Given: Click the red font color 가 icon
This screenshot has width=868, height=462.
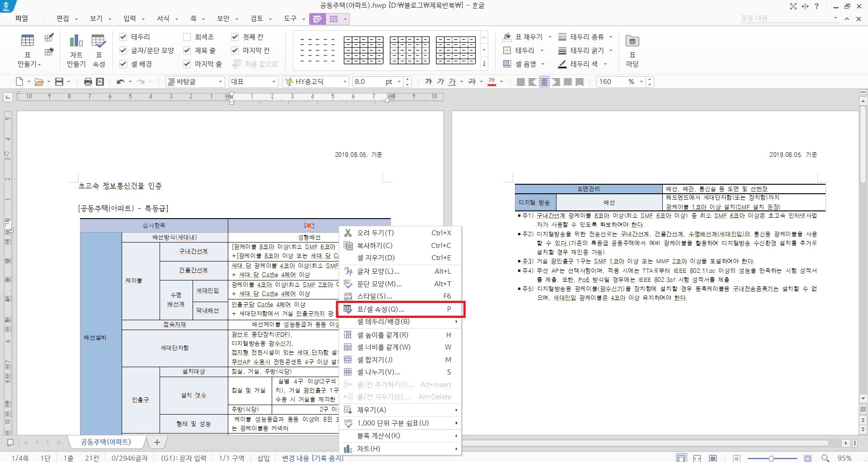Looking at the screenshot, I should pyautogui.click(x=492, y=82).
